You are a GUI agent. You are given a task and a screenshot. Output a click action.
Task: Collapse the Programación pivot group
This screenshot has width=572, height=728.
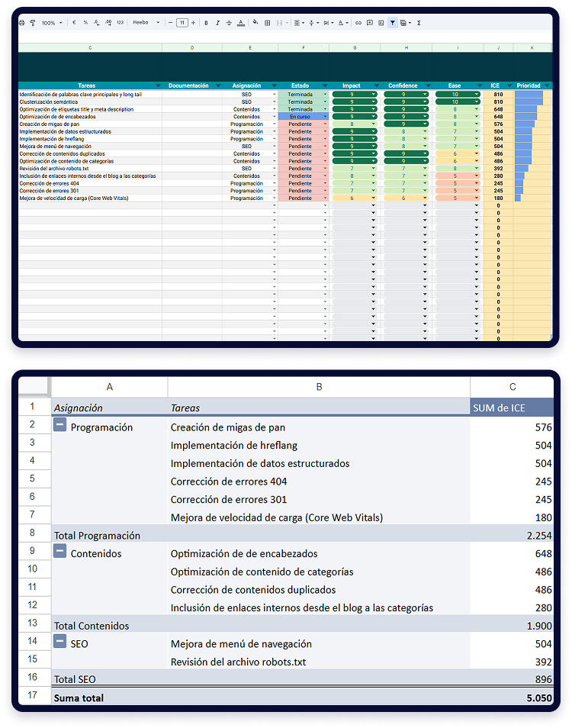[59, 426]
